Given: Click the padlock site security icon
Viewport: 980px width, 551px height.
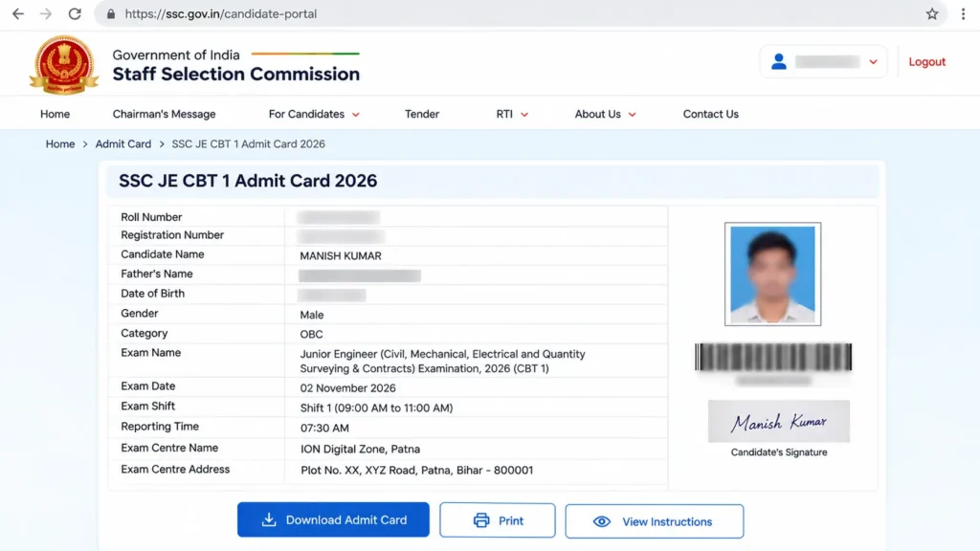Looking at the screenshot, I should click(x=111, y=13).
